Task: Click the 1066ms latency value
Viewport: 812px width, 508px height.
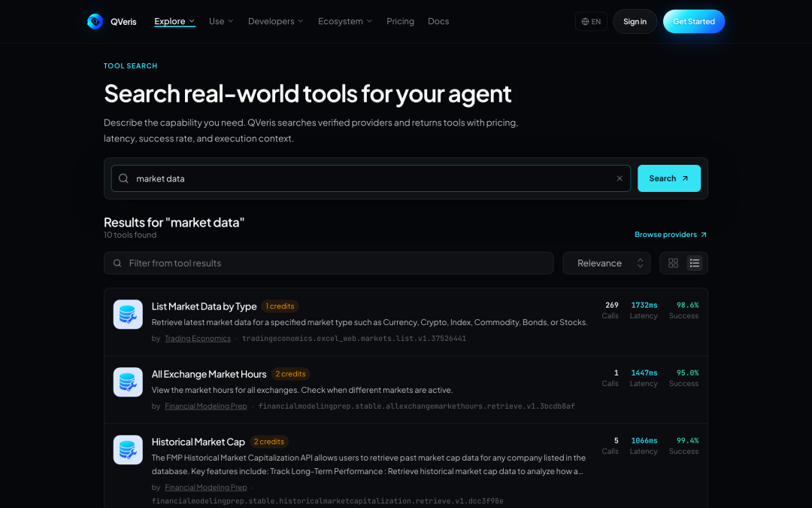Action: 644,440
